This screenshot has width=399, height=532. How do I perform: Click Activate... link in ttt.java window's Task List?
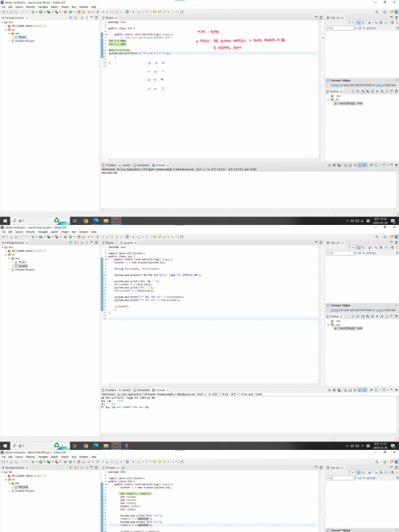point(371,28)
